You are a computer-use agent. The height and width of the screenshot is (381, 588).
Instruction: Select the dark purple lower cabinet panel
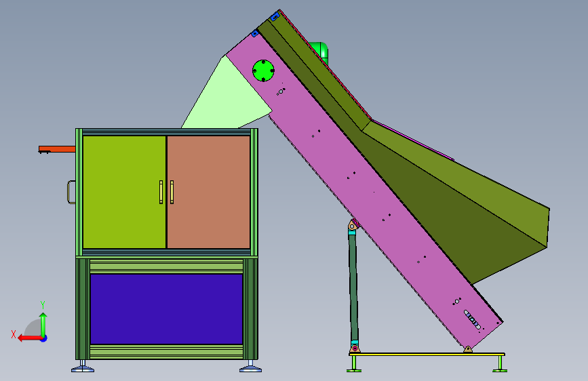point(166,309)
